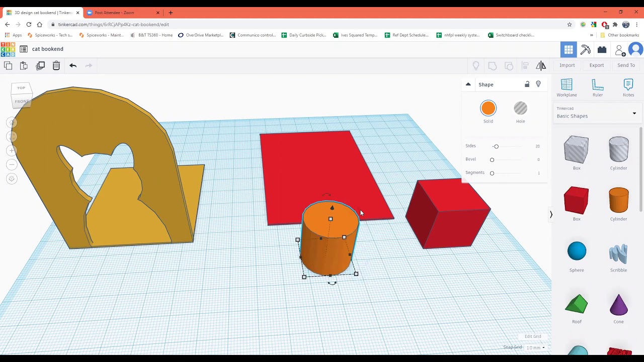Screen dimensions: 644x362
Task: Click the Edit Grid link
Action: pos(533,336)
